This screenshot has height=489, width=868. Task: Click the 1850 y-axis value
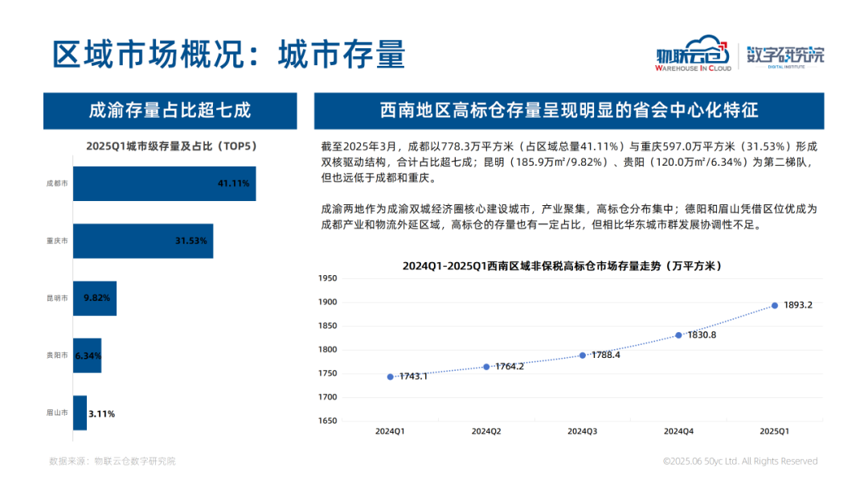(328, 326)
